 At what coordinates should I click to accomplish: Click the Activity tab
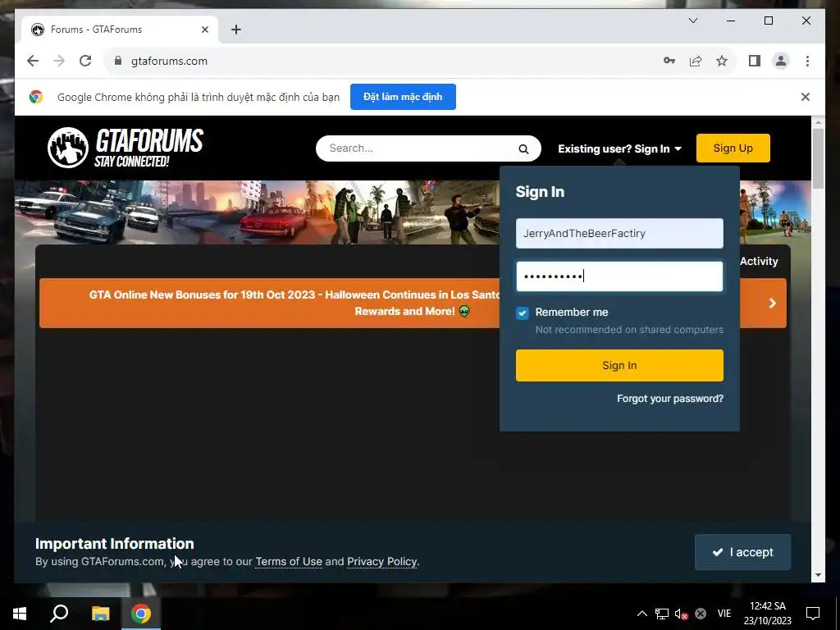coord(759,262)
